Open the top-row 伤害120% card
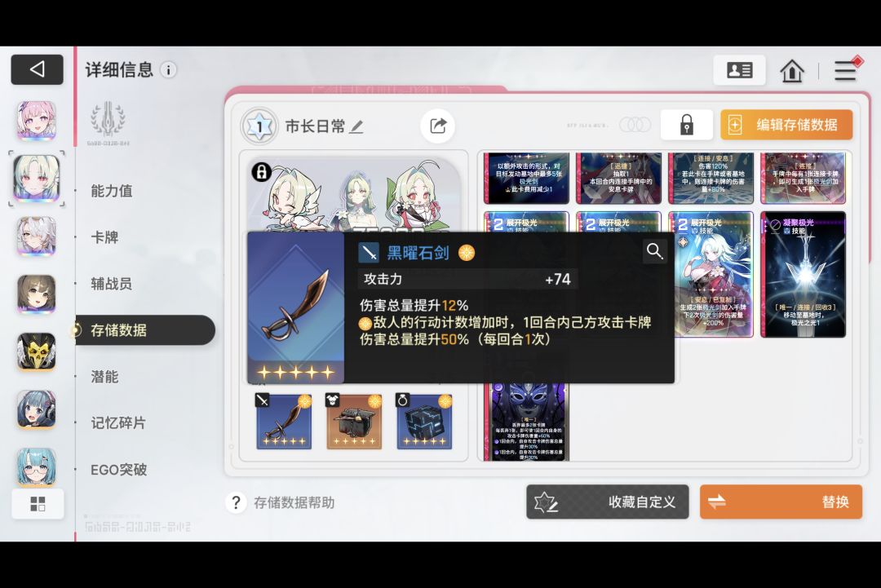The height and width of the screenshot is (588, 881). (x=711, y=178)
